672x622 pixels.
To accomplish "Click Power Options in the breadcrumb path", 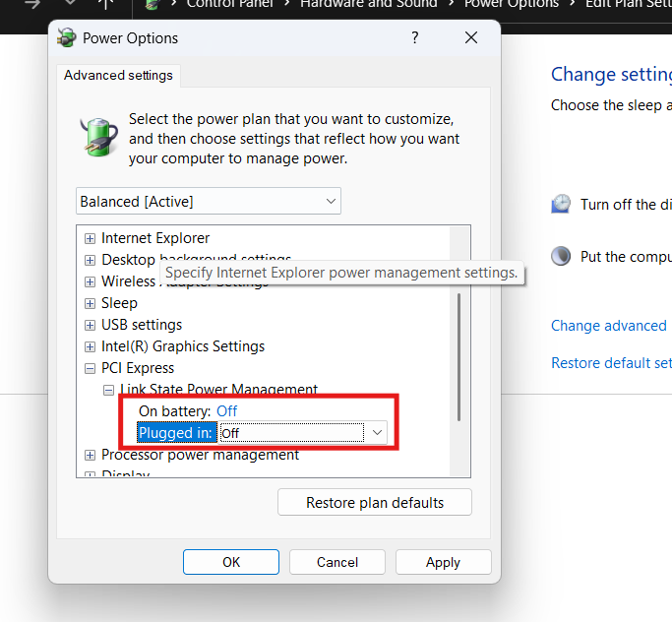I will [512, 4].
